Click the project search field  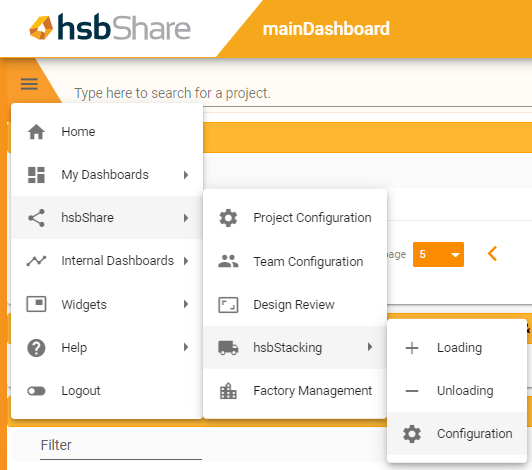tap(302, 93)
